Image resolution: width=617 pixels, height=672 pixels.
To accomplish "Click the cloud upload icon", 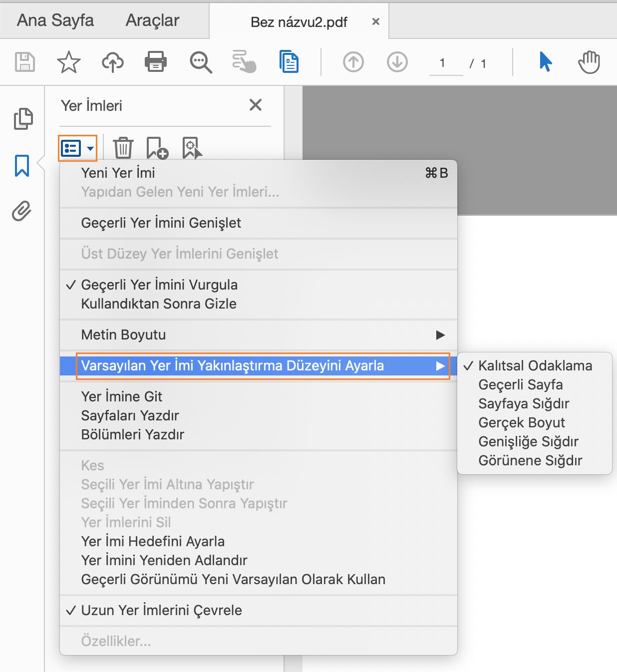I will (x=113, y=62).
